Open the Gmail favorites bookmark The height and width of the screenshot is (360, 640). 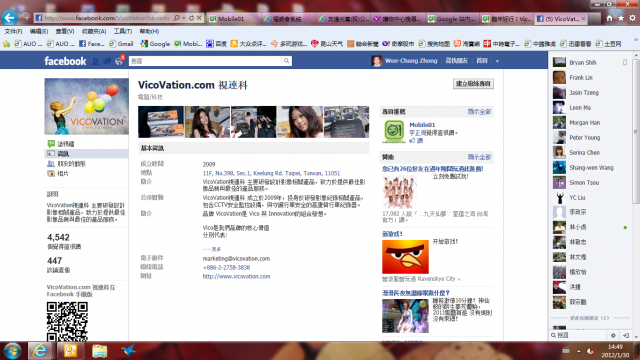tap(122, 44)
